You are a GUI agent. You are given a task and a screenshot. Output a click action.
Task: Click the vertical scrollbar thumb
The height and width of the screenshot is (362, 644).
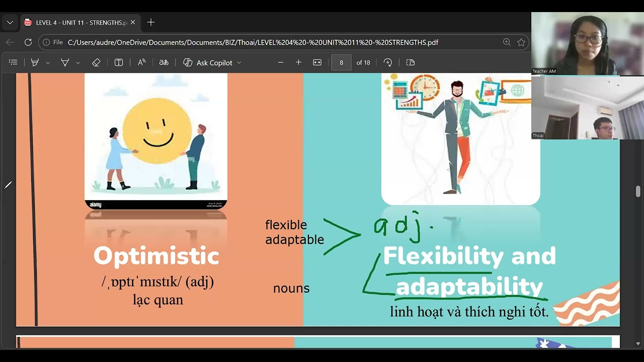click(638, 192)
